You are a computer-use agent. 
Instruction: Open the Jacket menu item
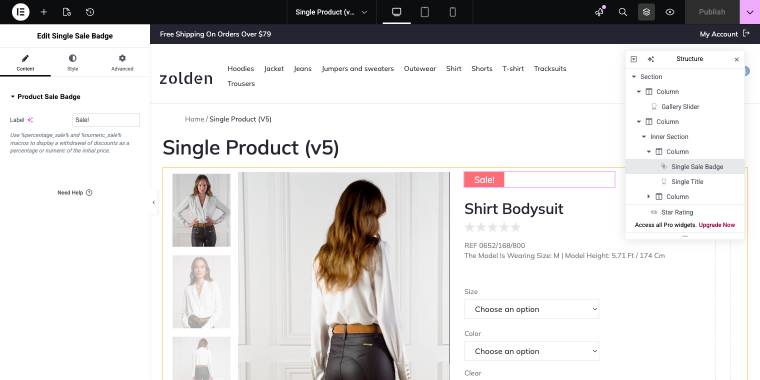[x=274, y=69]
